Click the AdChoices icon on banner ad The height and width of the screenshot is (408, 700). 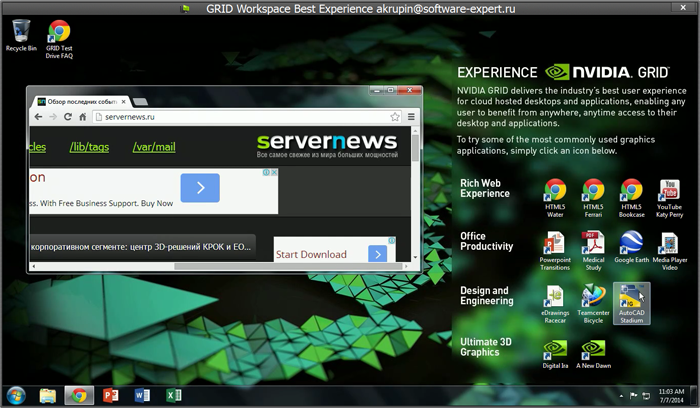[266, 172]
